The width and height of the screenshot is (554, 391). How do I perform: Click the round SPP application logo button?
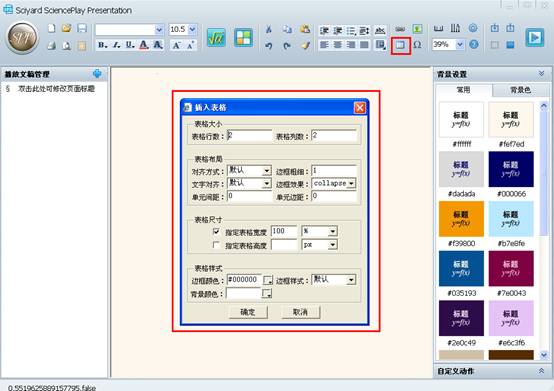point(22,37)
